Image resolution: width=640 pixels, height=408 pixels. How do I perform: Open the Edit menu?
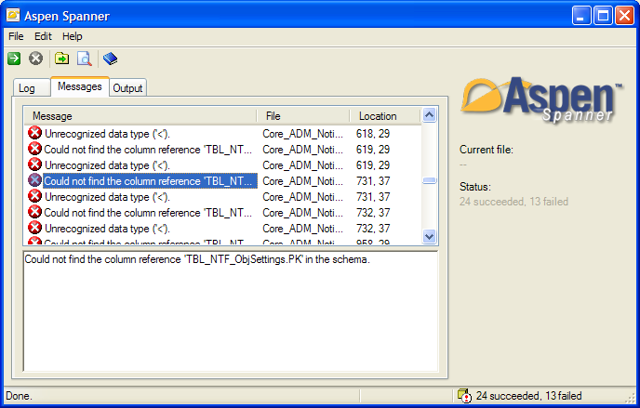(x=43, y=36)
